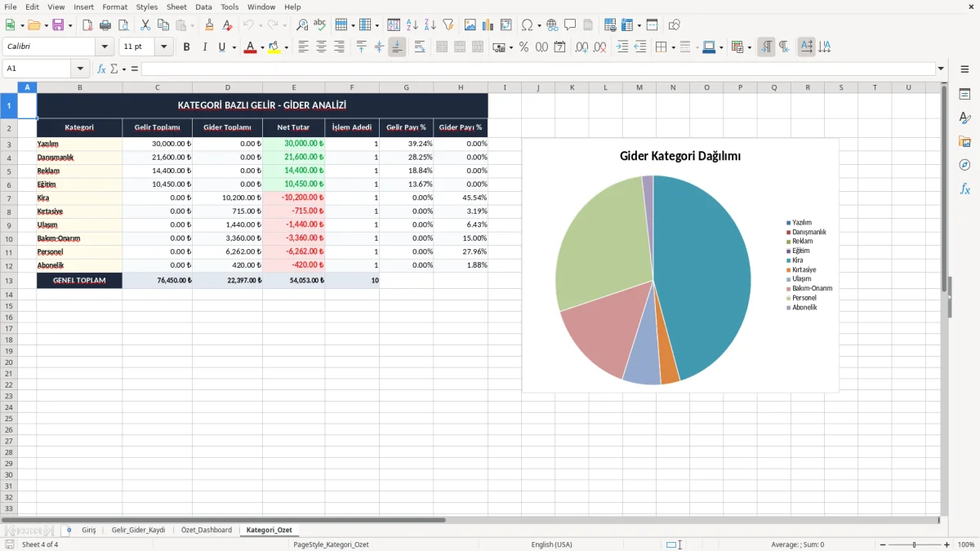
Task: Cut selection with scissors icon
Action: point(145,25)
